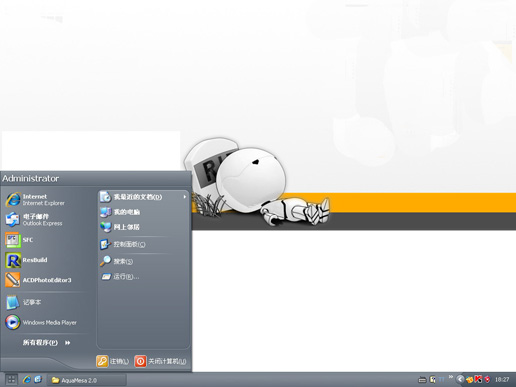Click the orange tray icon
This screenshot has width=516, height=387.
pyautogui.click(x=469, y=380)
